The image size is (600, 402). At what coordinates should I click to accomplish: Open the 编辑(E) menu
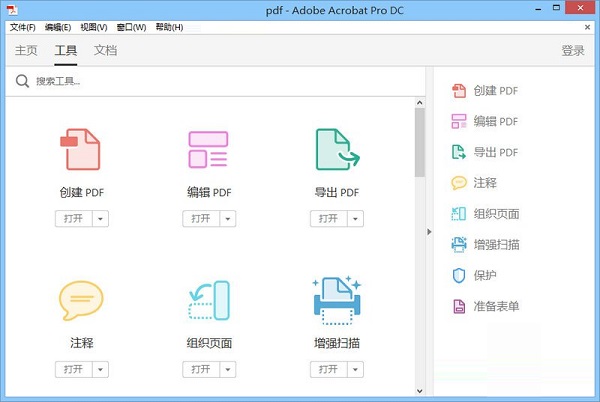click(58, 27)
